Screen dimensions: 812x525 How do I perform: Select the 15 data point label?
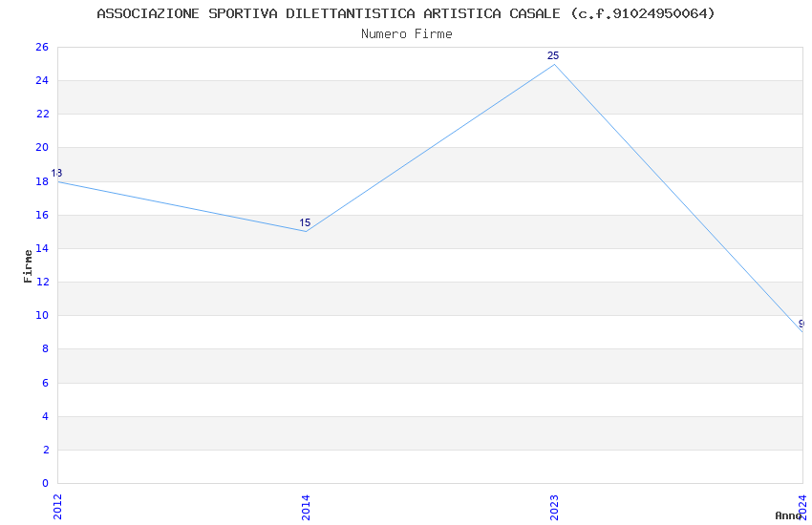(305, 223)
